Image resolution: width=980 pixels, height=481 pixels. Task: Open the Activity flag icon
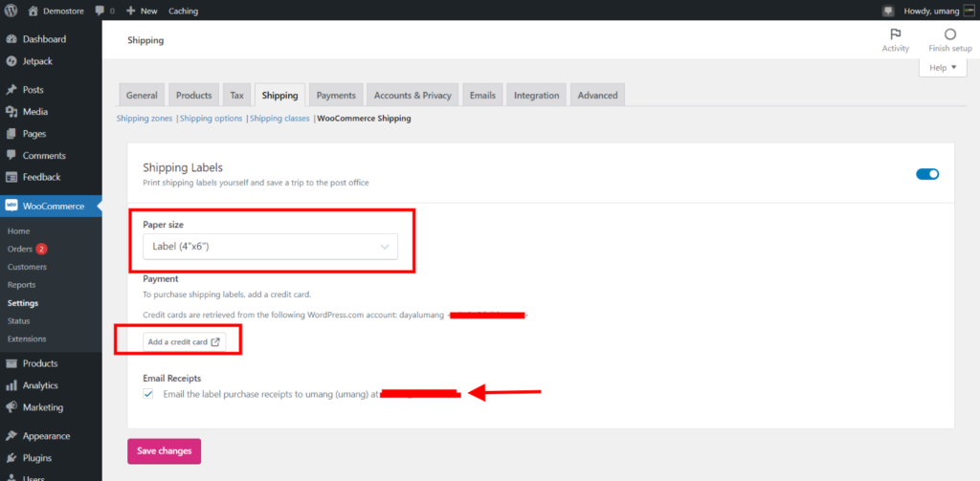(895, 34)
